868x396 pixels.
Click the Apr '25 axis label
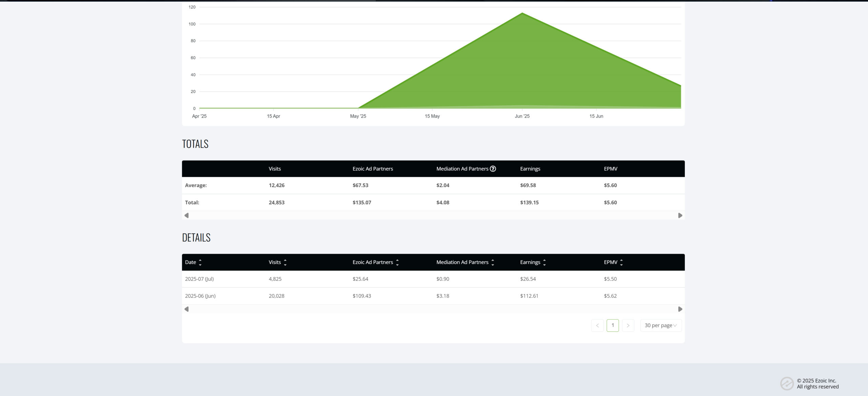(x=199, y=116)
